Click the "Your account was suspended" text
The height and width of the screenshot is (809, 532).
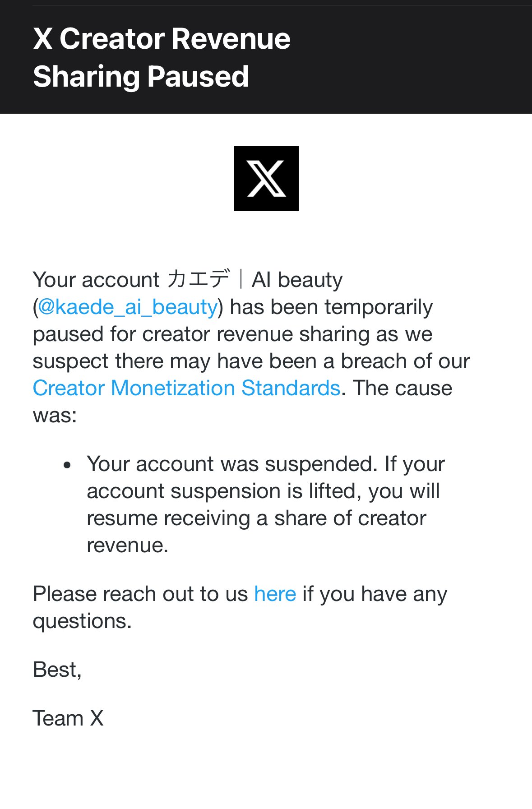pyautogui.click(x=232, y=464)
